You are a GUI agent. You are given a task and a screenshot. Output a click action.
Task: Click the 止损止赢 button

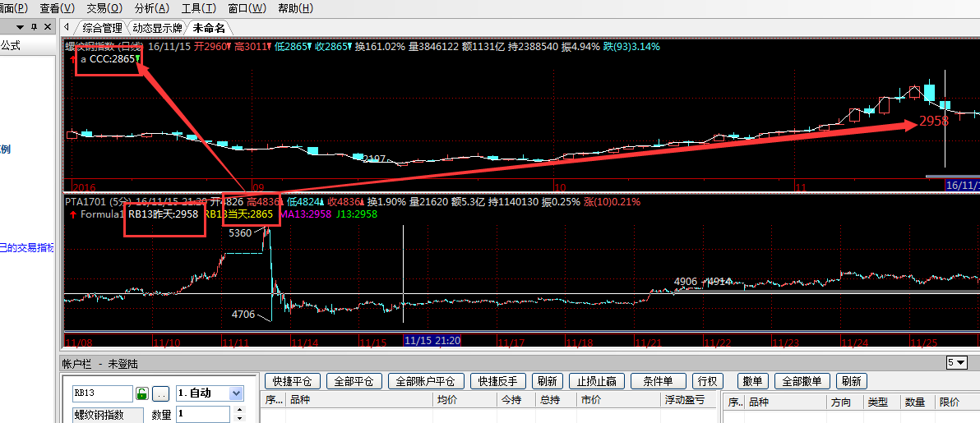tap(597, 381)
